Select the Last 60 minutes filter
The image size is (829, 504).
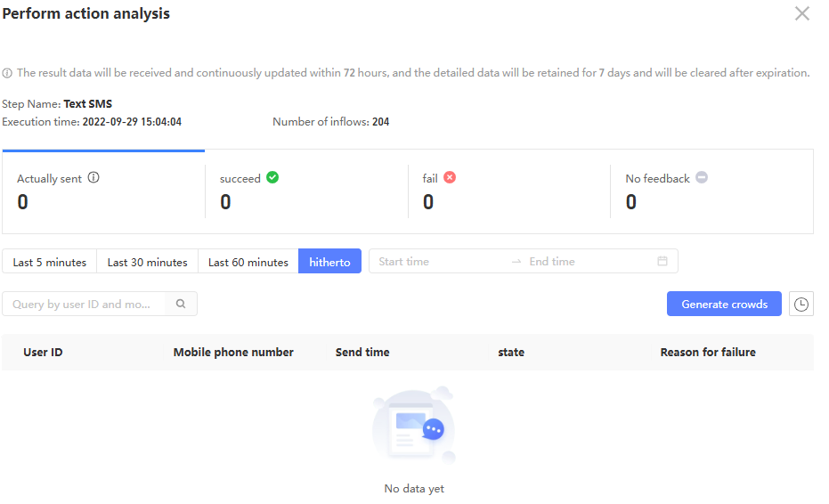(x=248, y=262)
